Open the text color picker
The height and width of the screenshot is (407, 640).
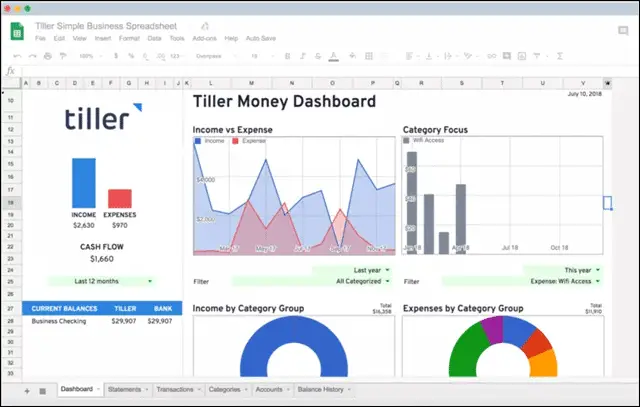(333, 56)
